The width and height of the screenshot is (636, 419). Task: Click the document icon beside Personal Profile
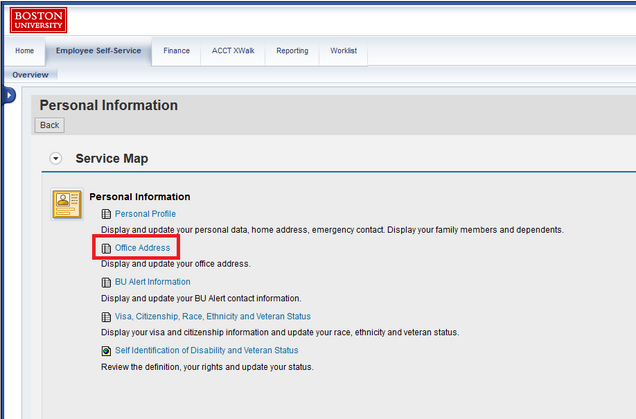click(x=106, y=214)
